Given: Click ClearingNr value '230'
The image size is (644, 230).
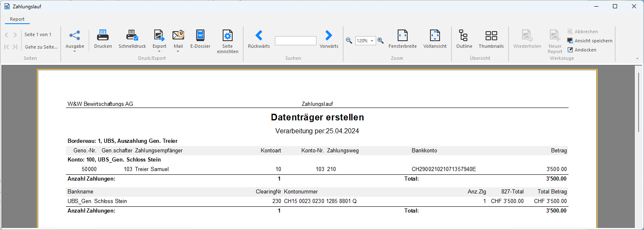Looking at the screenshot, I should [x=277, y=201].
